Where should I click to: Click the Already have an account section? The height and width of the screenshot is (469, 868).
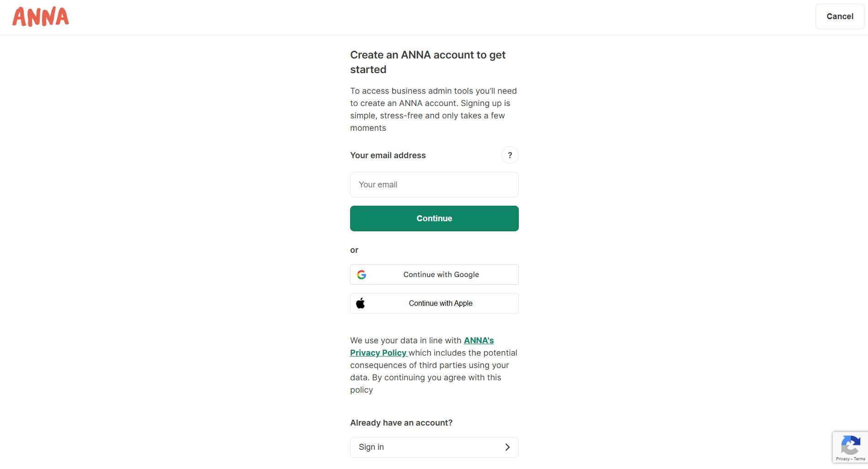pos(401,422)
